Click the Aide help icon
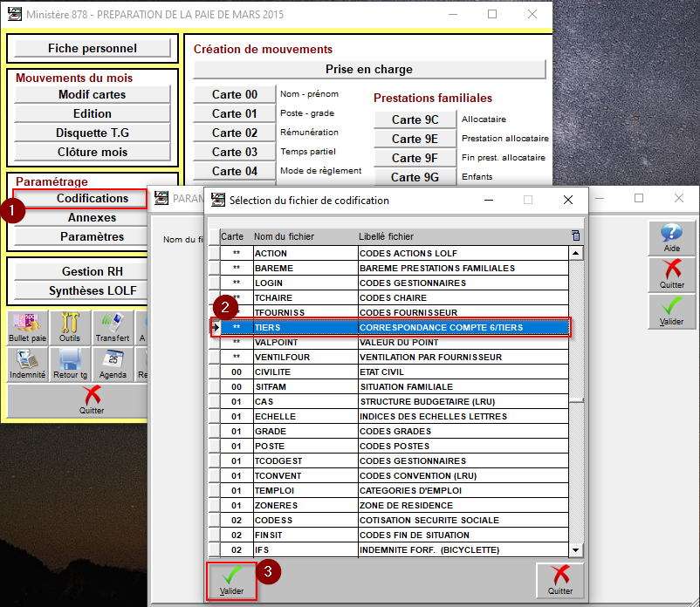Viewport: 700px width, 607px height. point(671,237)
